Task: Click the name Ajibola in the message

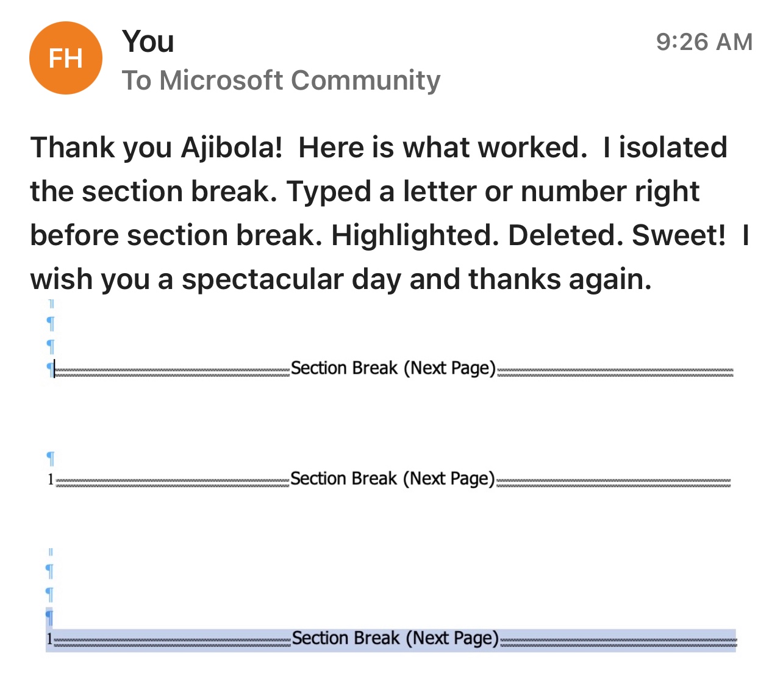Action: [232, 148]
